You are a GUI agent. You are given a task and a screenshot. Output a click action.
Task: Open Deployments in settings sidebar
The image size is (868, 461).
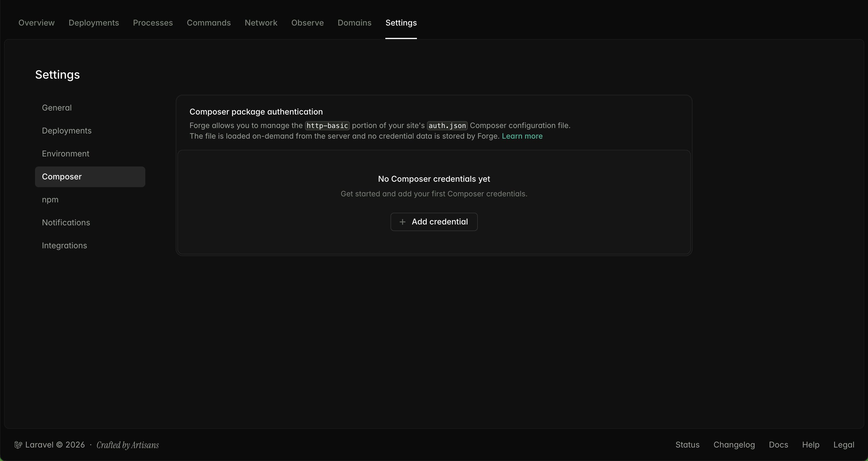90,131
